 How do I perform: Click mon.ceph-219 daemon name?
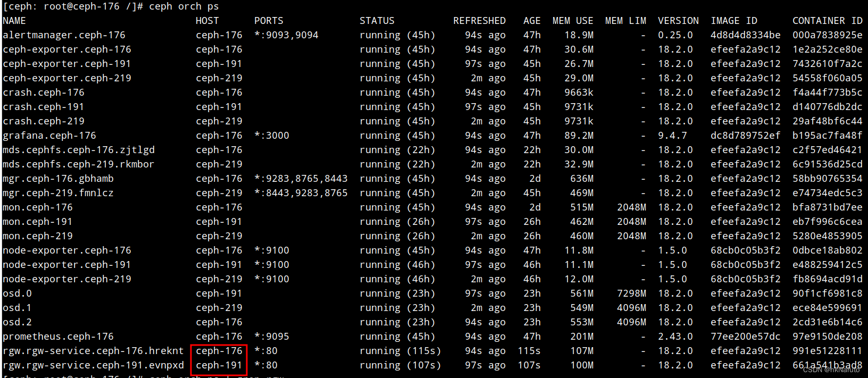[38, 236]
